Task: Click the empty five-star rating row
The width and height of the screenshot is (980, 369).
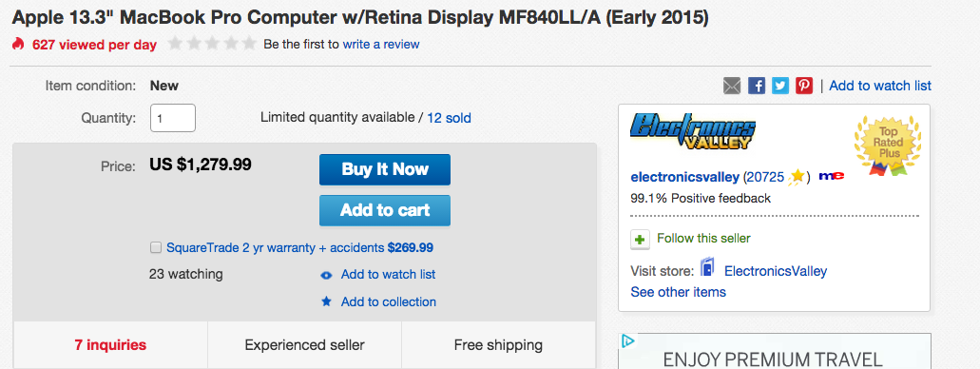Action: click(x=212, y=44)
